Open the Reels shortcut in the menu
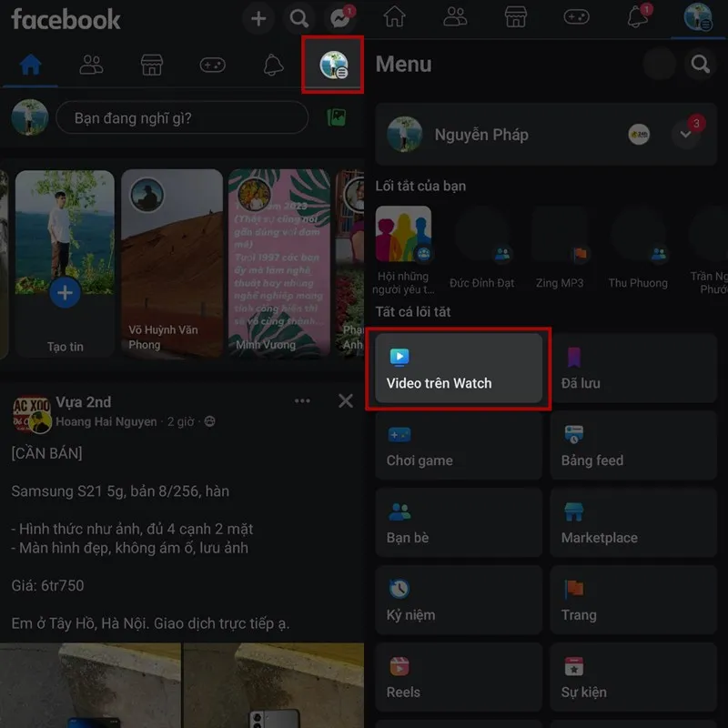This screenshot has width=728, height=728. [x=458, y=678]
